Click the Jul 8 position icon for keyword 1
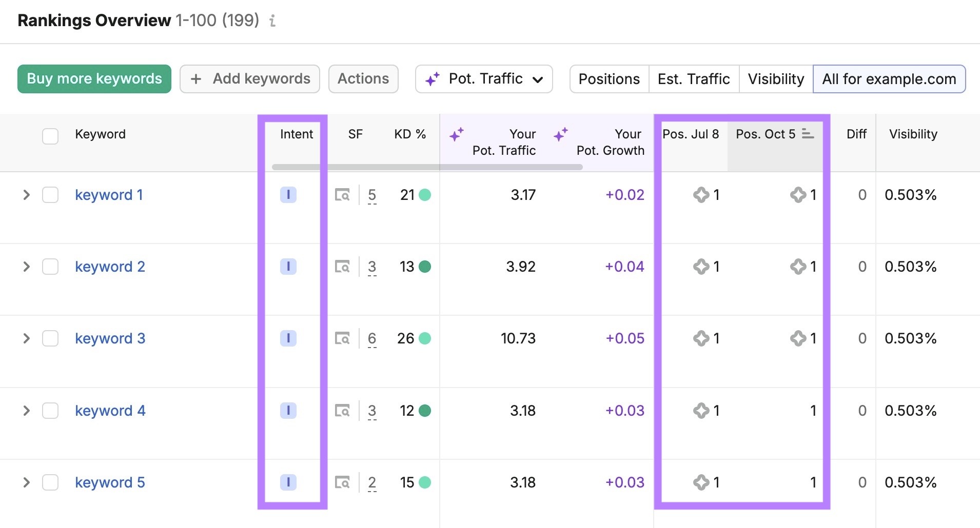This screenshot has height=528, width=980. pos(701,195)
